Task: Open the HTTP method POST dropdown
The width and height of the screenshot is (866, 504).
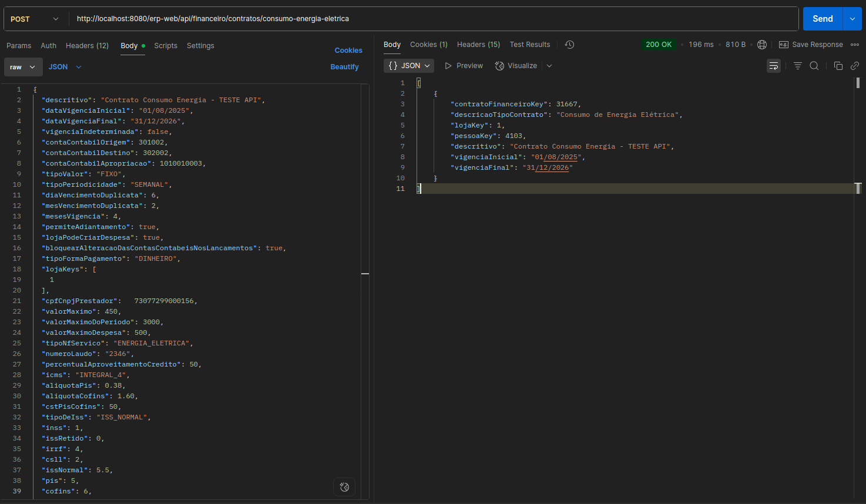Action: pos(35,19)
